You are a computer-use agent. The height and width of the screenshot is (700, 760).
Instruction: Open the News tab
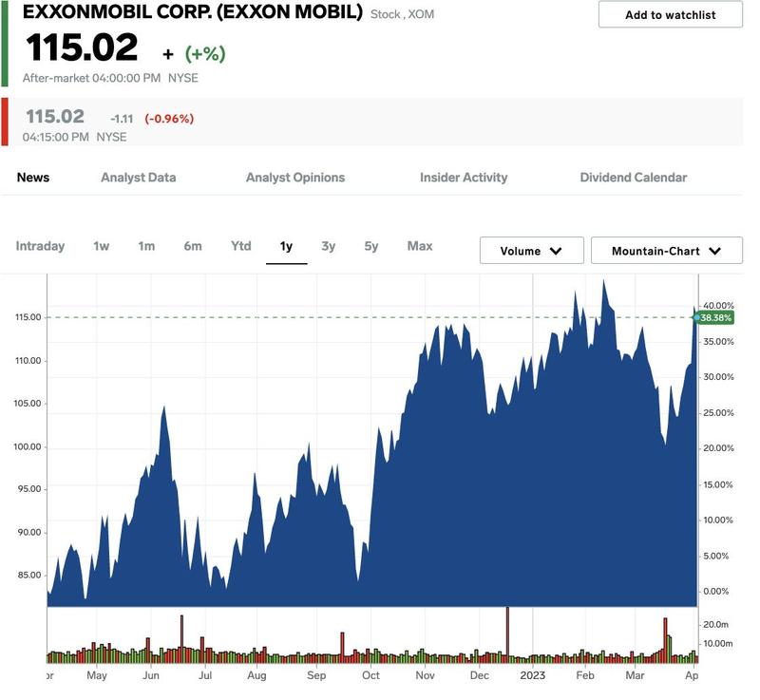33,178
